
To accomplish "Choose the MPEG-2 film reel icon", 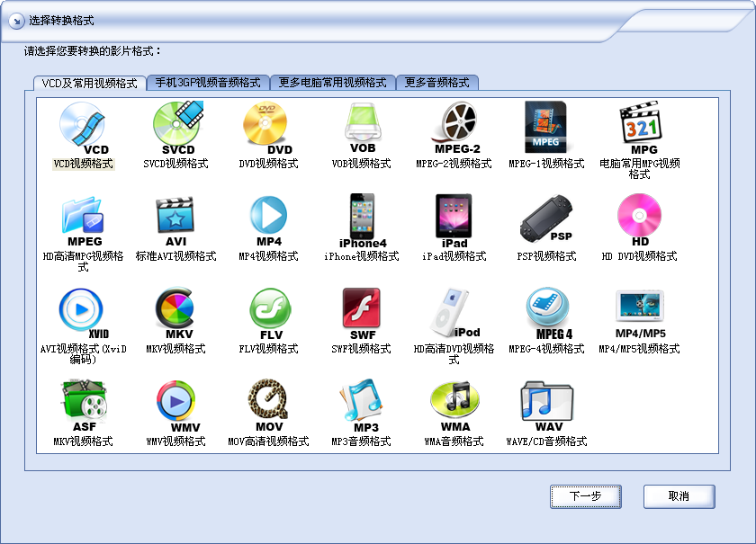I will click(x=455, y=128).
